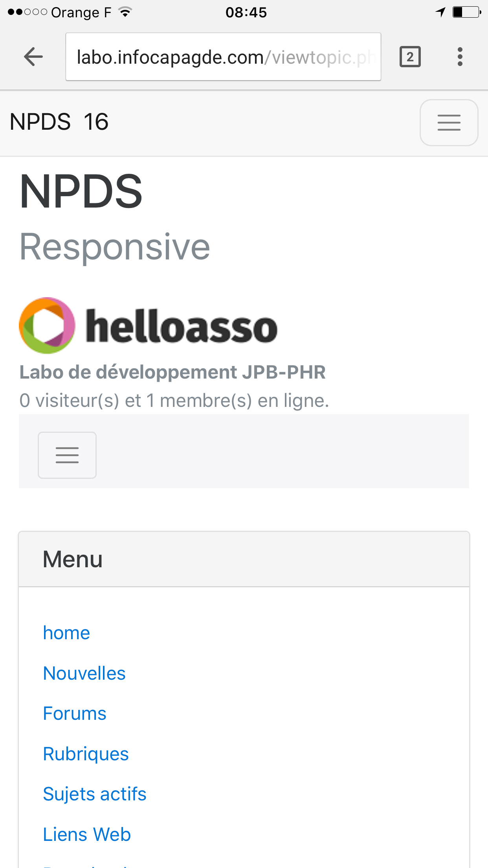Focus the URL address bar
The image size is (488, 868).
coord(223,57)
